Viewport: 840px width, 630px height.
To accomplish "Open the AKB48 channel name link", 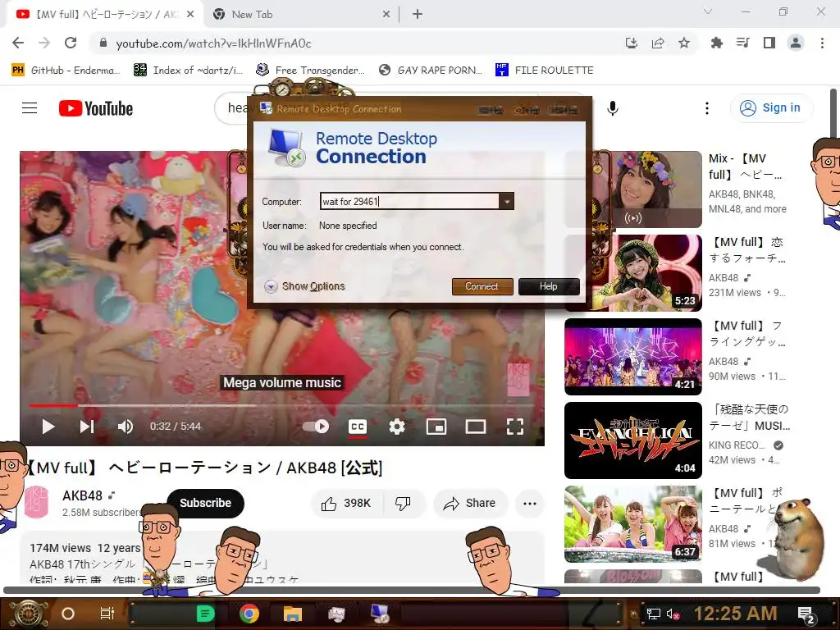I will click(x=83, y=495).
